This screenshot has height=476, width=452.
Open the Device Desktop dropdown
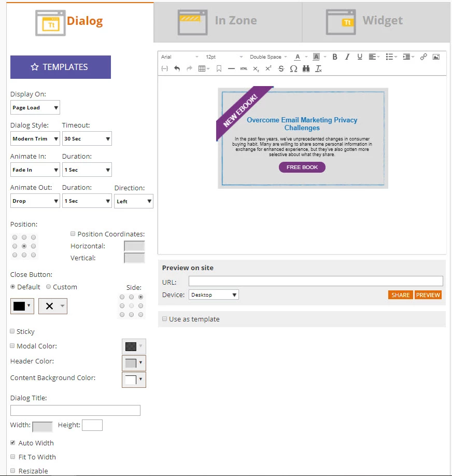(214, 295)
